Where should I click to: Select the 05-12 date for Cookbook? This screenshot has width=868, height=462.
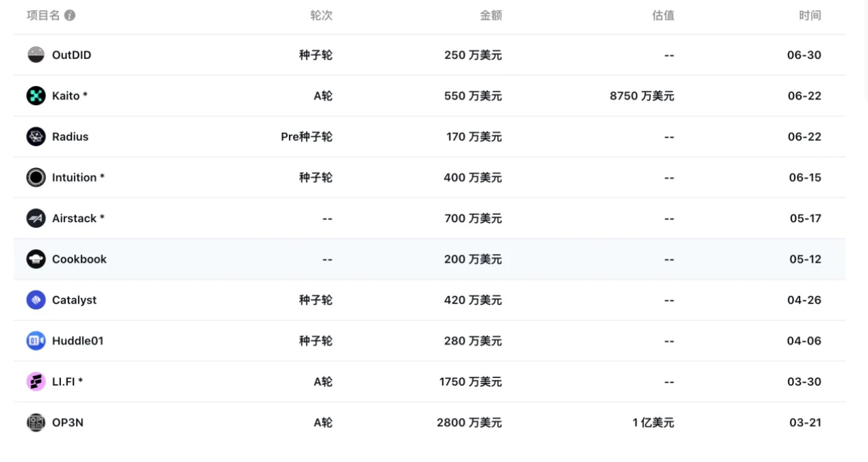[x=805, y=259]
